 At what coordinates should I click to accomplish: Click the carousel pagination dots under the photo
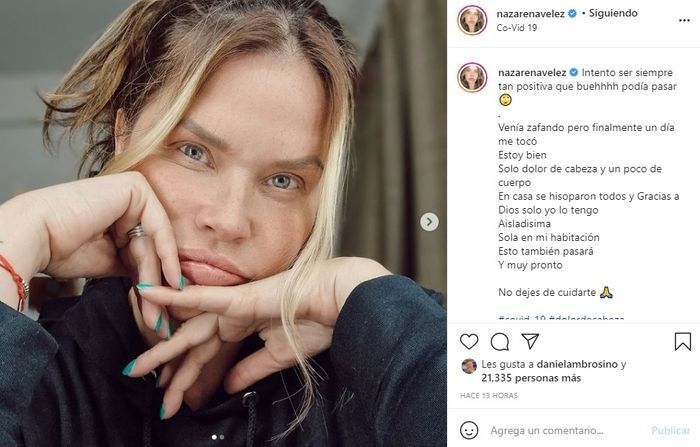pos(224,437)
